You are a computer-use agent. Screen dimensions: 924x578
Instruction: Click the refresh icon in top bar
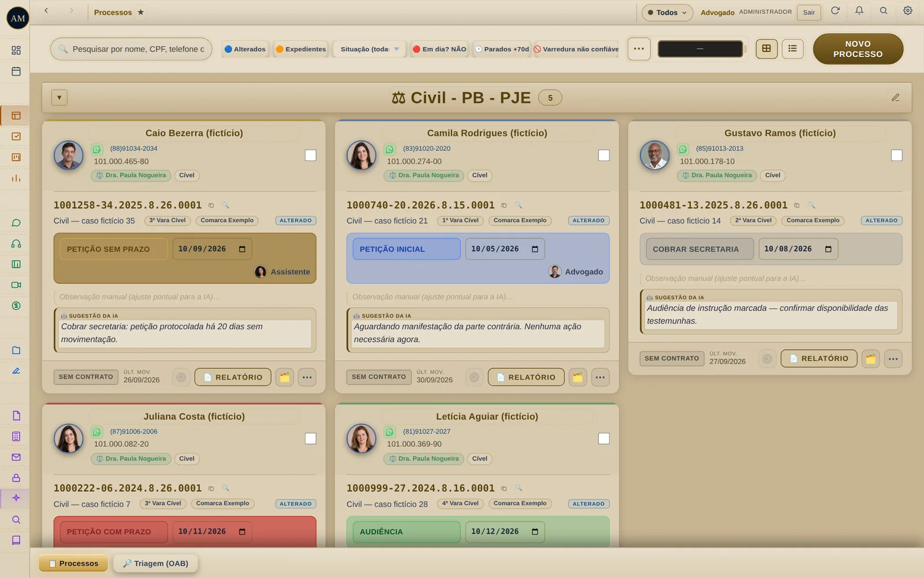pyautogui.click(x=835, y=11)
